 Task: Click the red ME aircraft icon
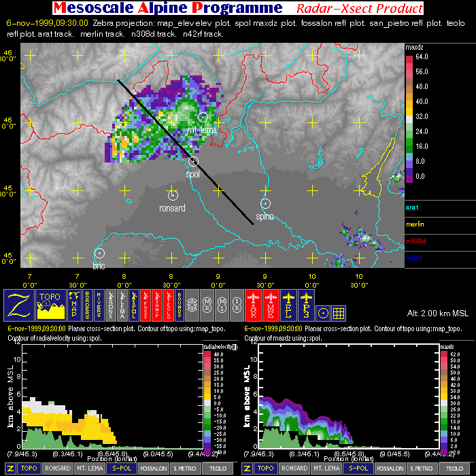point(271,305)
